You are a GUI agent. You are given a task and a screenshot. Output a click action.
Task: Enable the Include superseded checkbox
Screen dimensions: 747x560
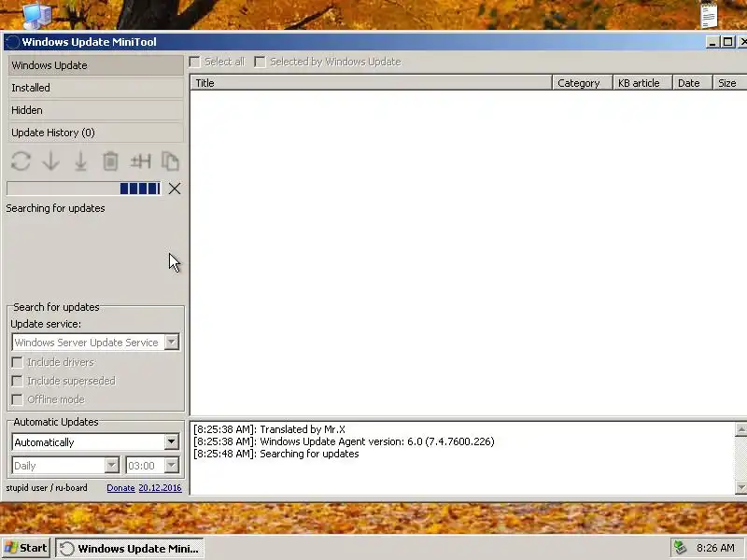[17, 381]
